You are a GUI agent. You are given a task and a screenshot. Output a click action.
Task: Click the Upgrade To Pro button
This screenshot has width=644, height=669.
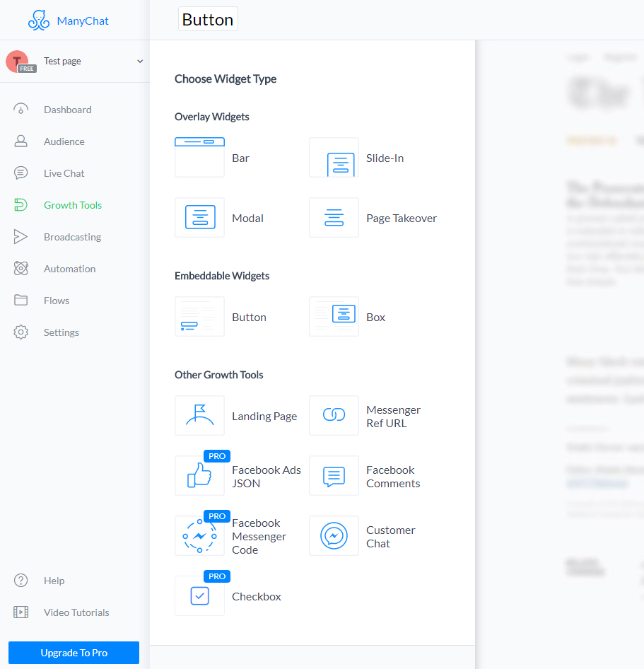point(74,653)
